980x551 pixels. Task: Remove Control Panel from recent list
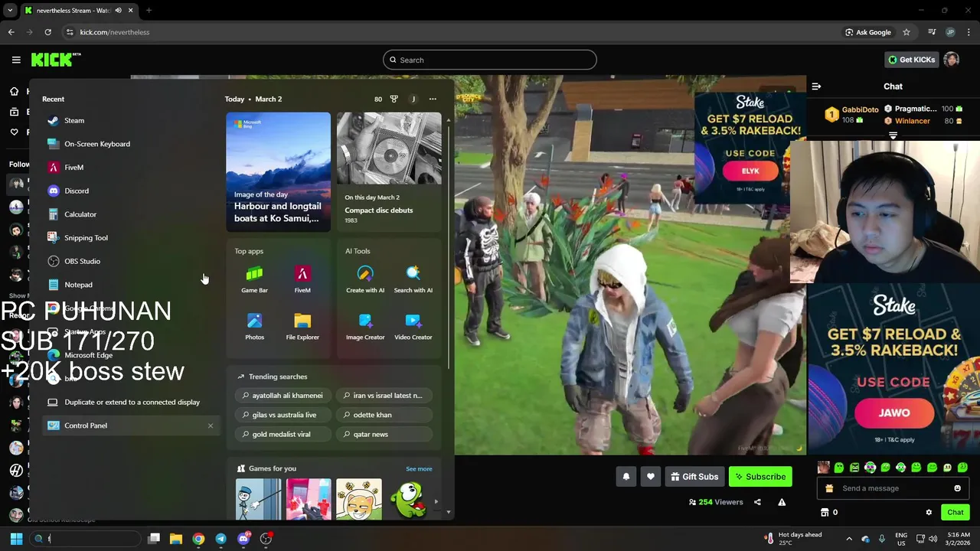[x=211, y=425]
